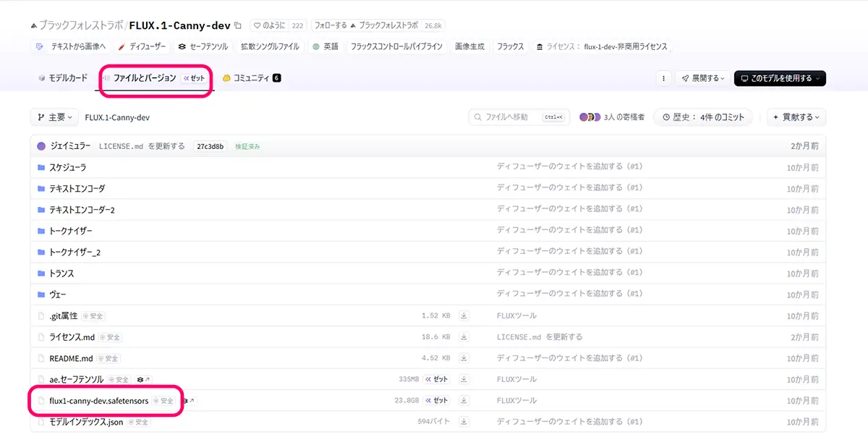Open the layers inspect icon beside flux1-canny-dev.safetensors
The image size is (868, 445).
[189, 400]
